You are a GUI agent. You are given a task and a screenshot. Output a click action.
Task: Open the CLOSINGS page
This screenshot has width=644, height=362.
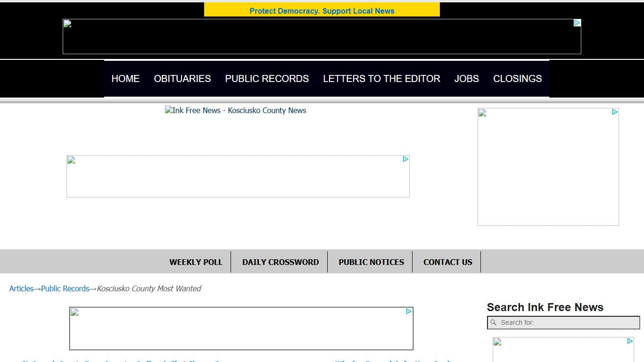tap(517, 79)
